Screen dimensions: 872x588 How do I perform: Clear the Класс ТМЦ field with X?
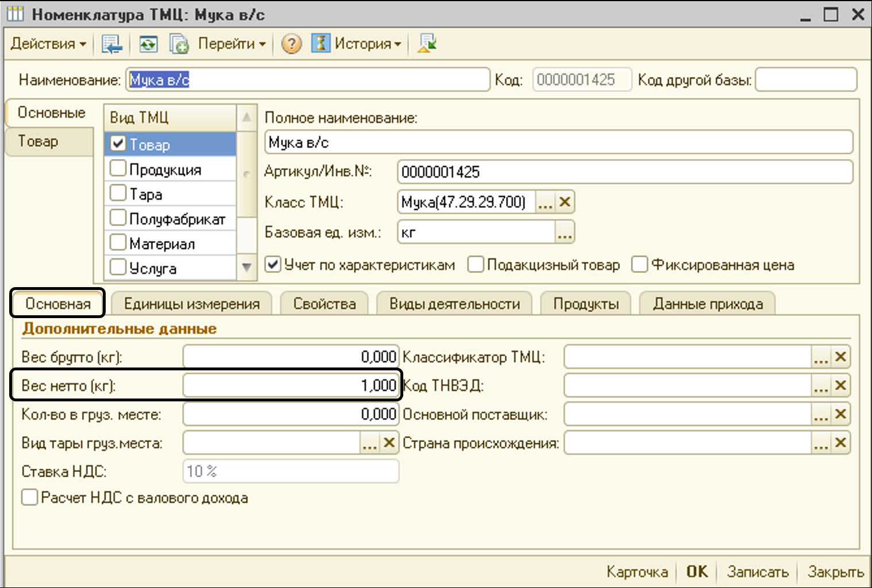565,202
